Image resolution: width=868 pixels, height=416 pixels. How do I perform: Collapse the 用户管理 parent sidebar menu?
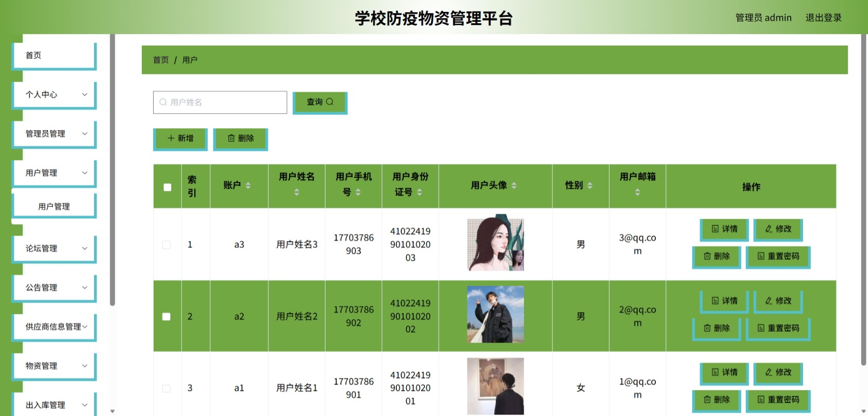point(54,173)
